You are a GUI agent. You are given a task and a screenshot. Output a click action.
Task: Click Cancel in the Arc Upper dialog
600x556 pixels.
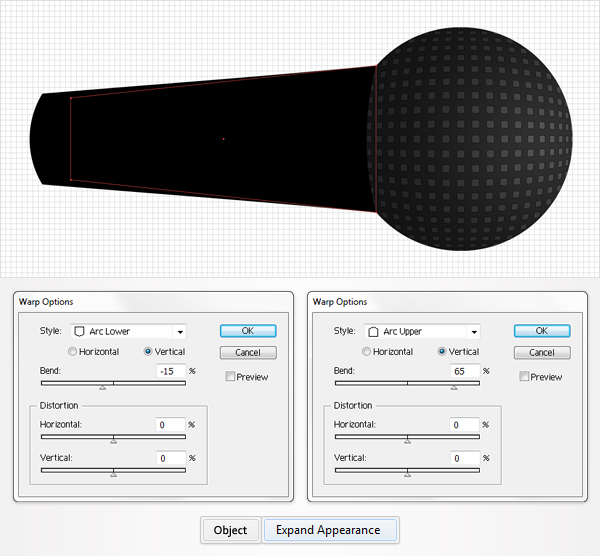click(x=542, y=352)
